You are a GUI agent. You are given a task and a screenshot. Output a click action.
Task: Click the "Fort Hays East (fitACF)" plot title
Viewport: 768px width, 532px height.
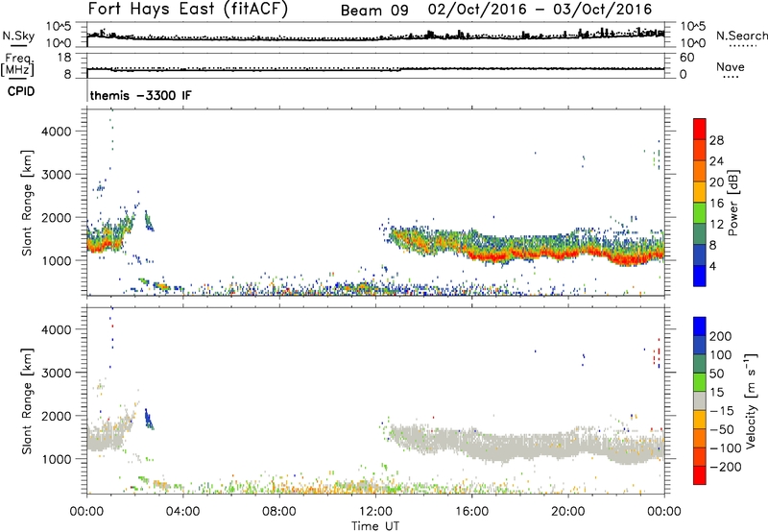187,9
